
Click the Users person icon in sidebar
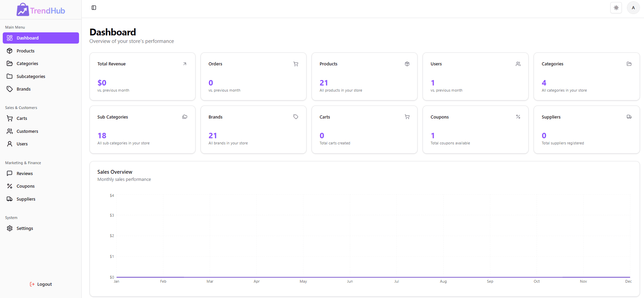click(10, 144)
